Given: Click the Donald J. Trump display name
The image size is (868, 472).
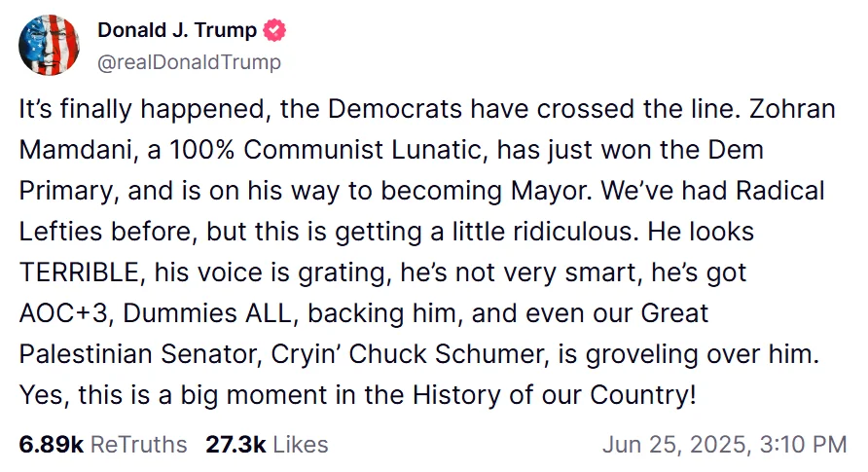Looking at the screenshot, I should (177, 30).
